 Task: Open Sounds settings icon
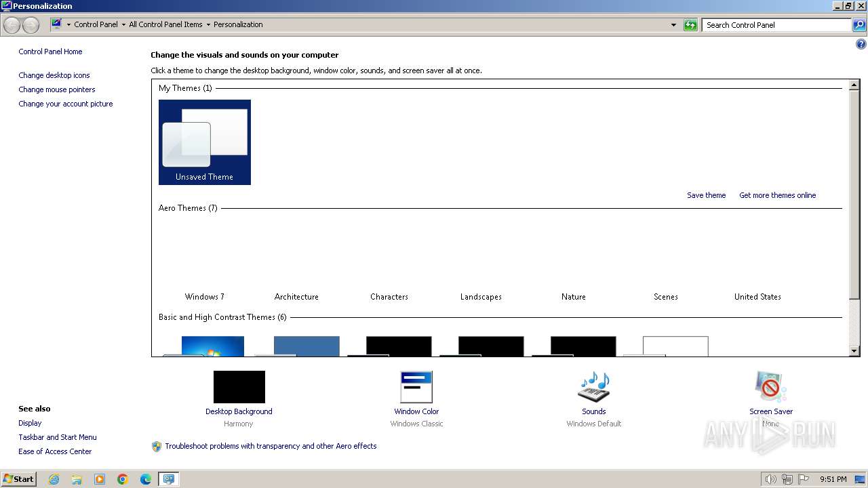594,387
